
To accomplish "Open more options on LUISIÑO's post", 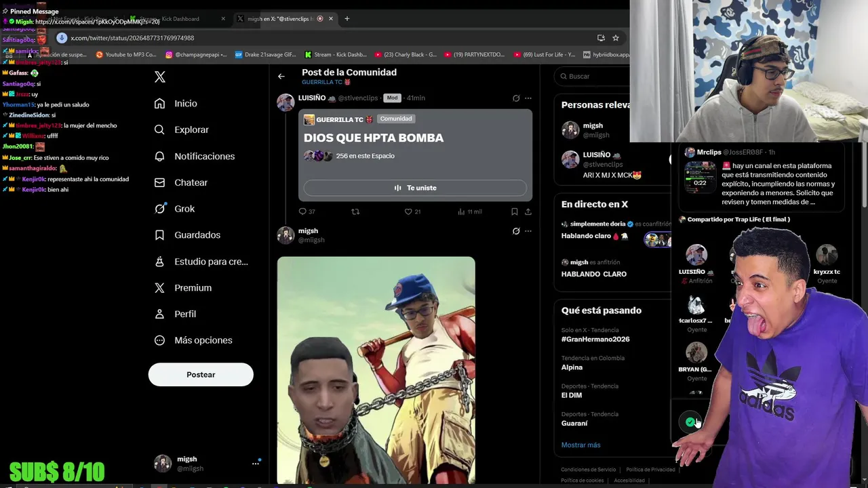I will [x=528, y=98].
